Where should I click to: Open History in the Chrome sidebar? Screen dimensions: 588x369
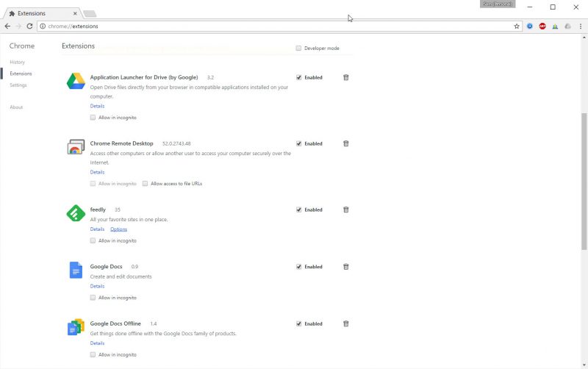[17, 62]
